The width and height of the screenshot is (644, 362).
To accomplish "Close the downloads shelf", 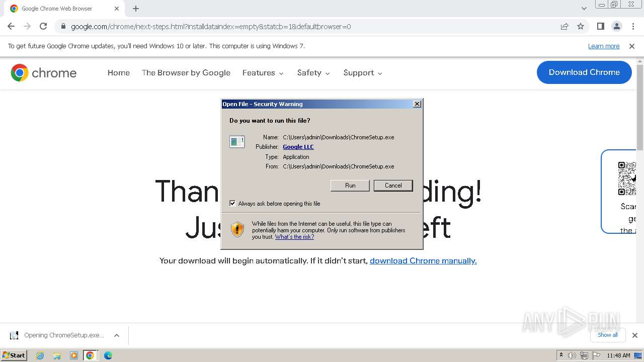I will [x=635, y=335].
